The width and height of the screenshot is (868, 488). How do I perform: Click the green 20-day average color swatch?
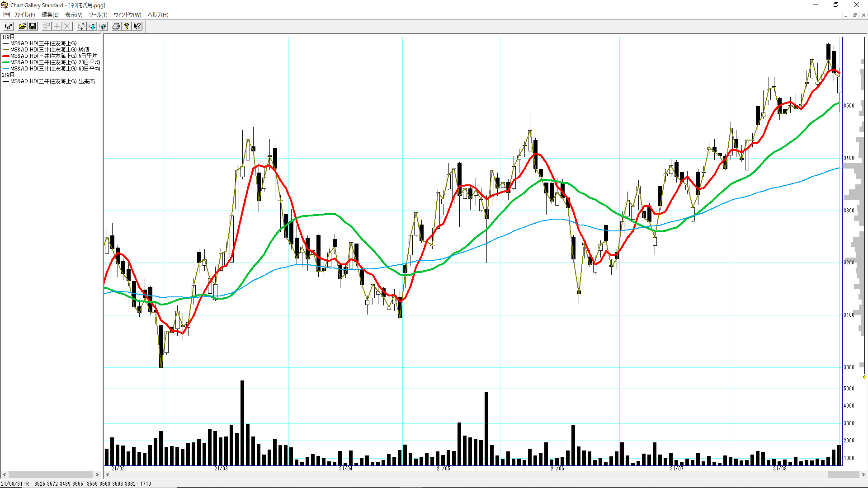pyautogui.click(x=6, y=62)
